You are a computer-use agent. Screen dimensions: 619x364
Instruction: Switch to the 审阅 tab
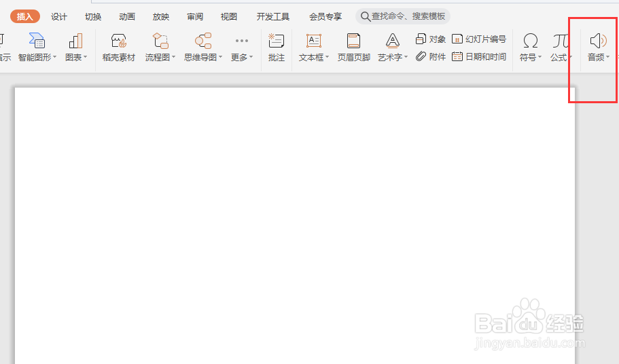pyautogui.click(x=195, y=16)
